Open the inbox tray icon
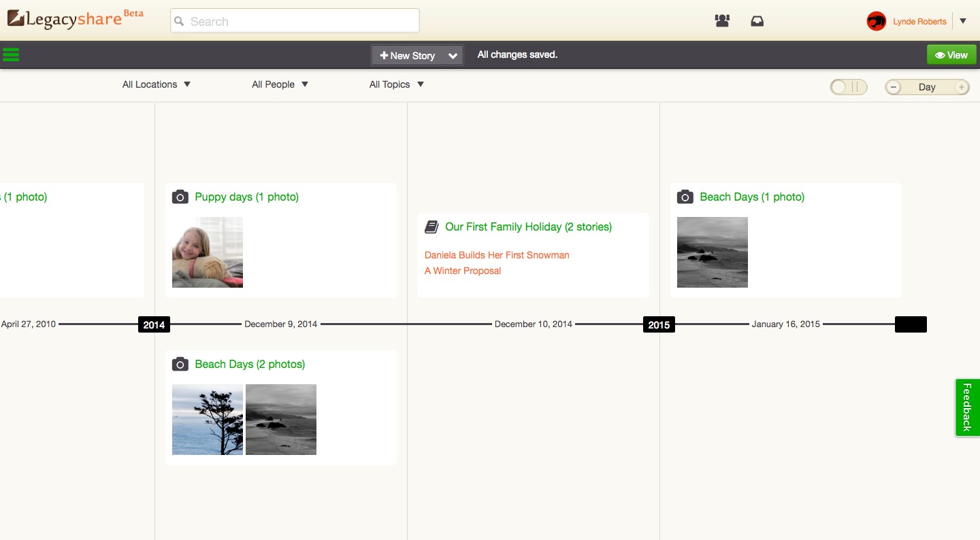 coord(757,21)
